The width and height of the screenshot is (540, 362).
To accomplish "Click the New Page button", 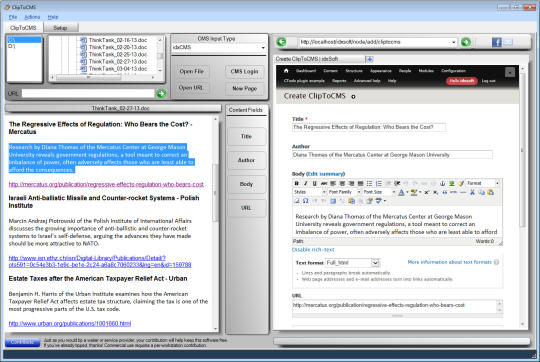I will [245, 89].
